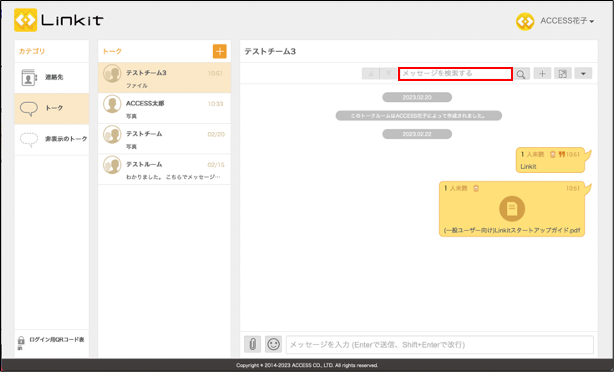Jump to next search result arrow
Screen dimensions: 614x372
(x=388, y=74)
